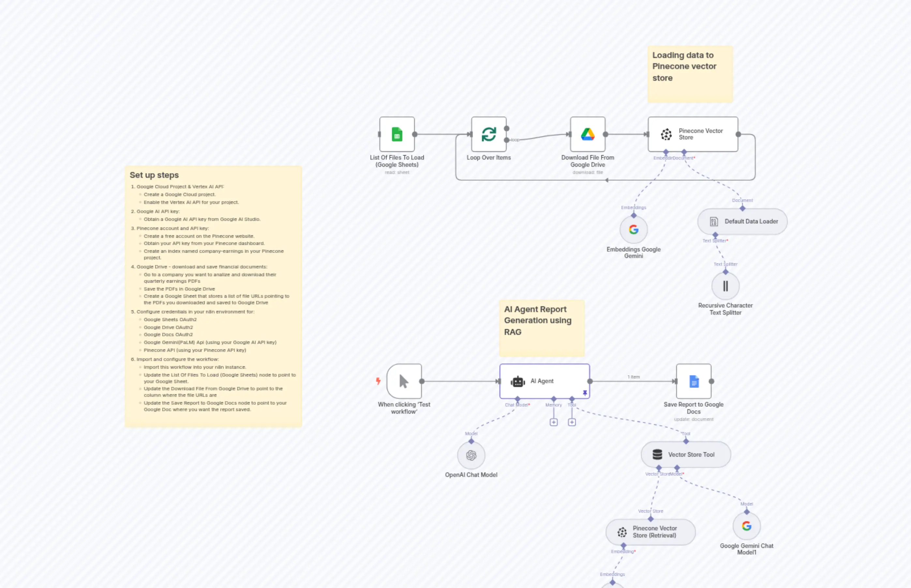The width and height of the screenshot is (911, 588).
Task: Select the Loop Over Items node
Action: point(488,135)
